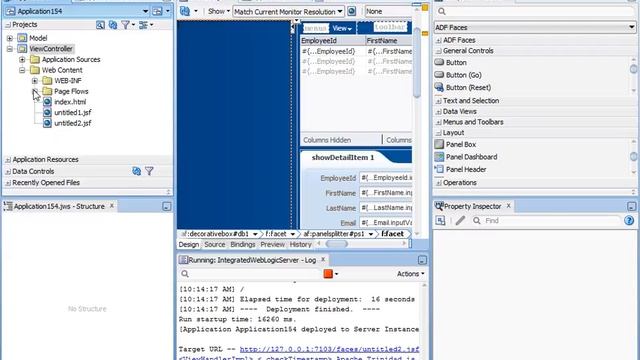Click the Property Inspector Find field
Viewport: 640px width, 360px height.
coord(551,220)
